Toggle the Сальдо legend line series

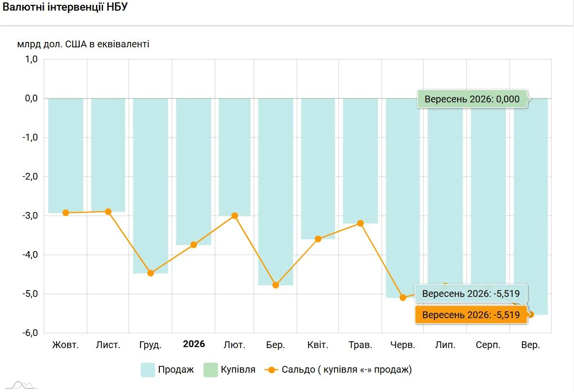point(338,370)
